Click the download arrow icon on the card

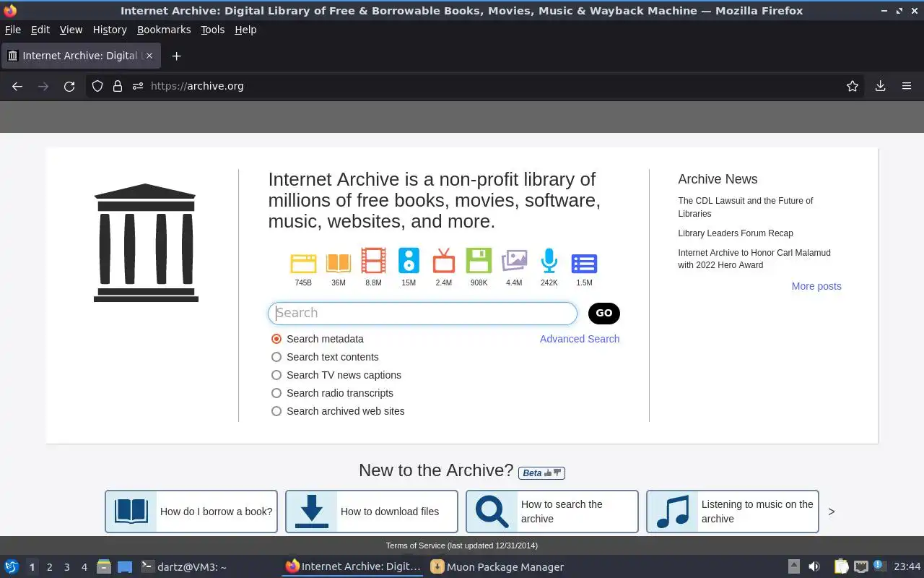pyautogui.click(x=312, y=512)
